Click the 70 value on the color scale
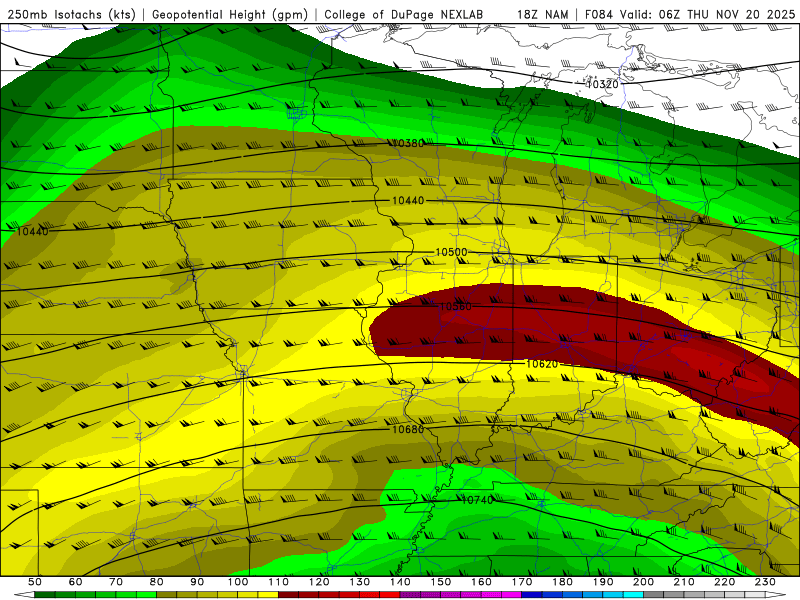800x600 pixels. (116, 582)
